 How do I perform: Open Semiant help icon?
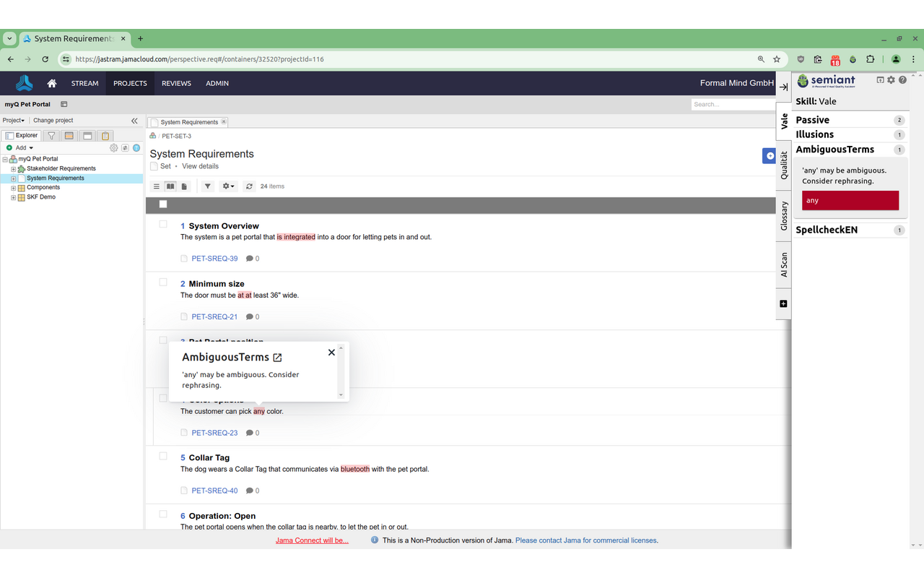tap(902, 80)
